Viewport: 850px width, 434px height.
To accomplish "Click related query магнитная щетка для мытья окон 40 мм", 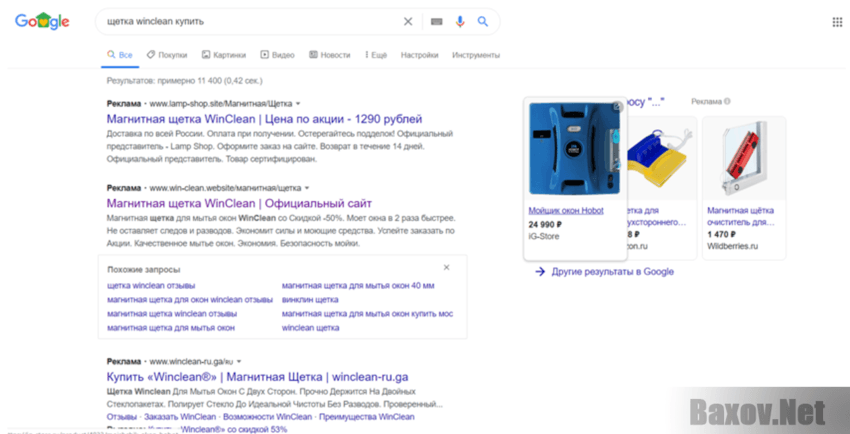I will pyautogui.click(x=358, y=286).
